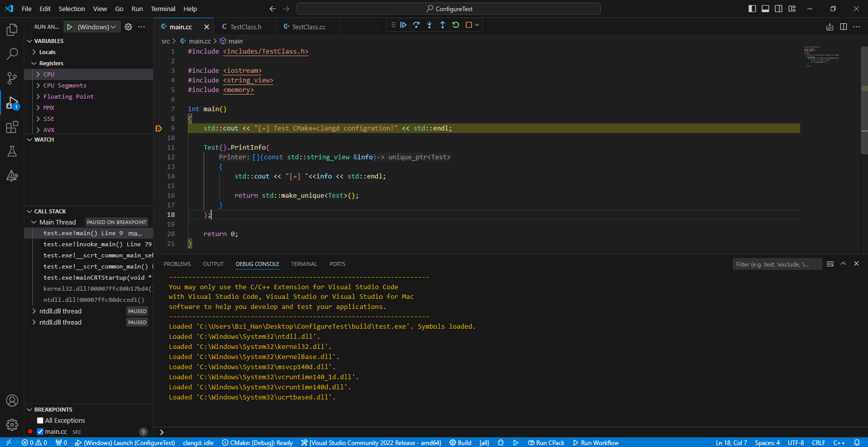Click the debug console input prompt

[x=510, y=432]
